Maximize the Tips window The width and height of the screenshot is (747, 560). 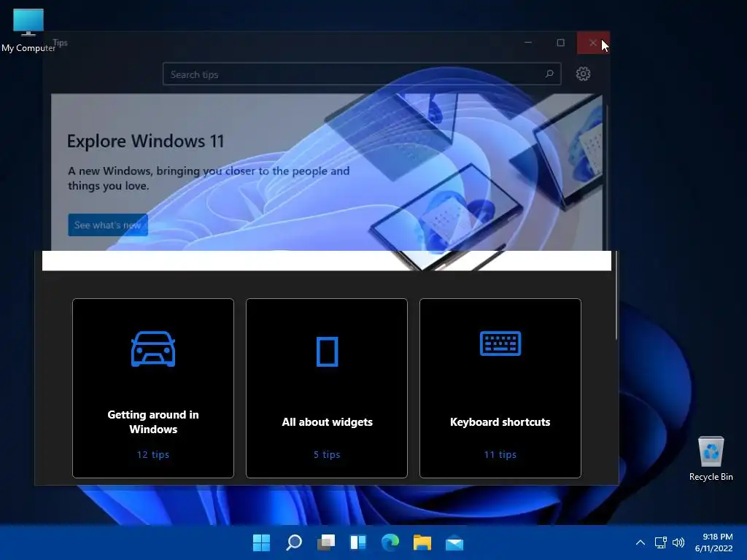[x=561, y=43]
